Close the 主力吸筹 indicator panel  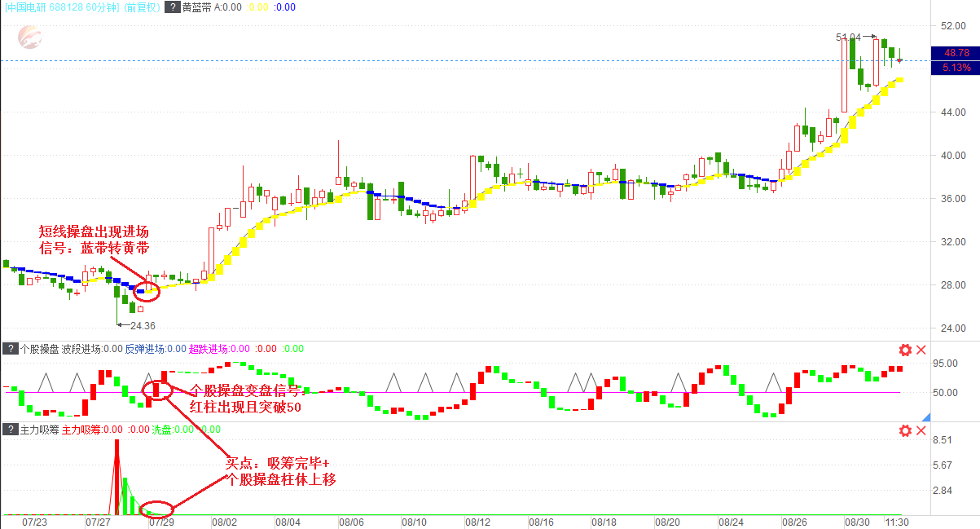[921, 430]
